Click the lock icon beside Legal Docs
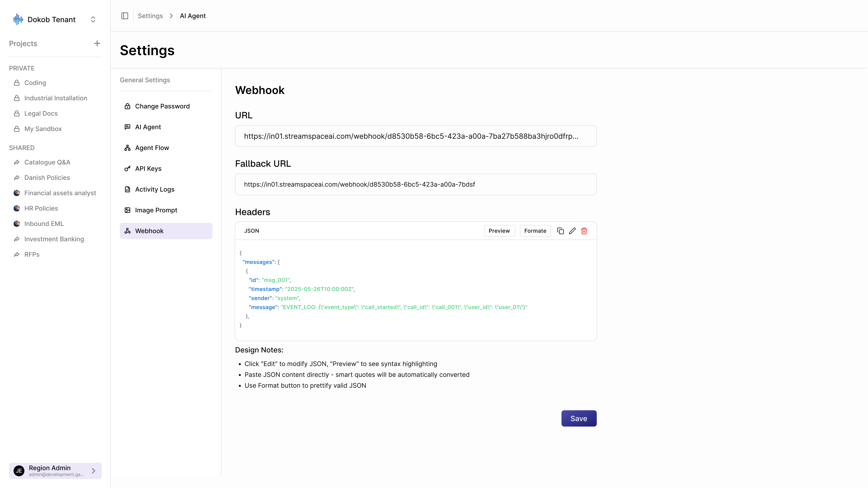Viewport: 868px width, 488px height. pyautogui.click(x=17, y=114)
